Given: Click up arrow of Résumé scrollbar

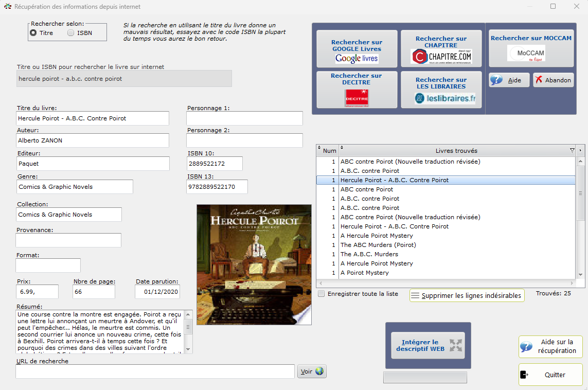Looking at the screenshot, I should tap(188, 314).
